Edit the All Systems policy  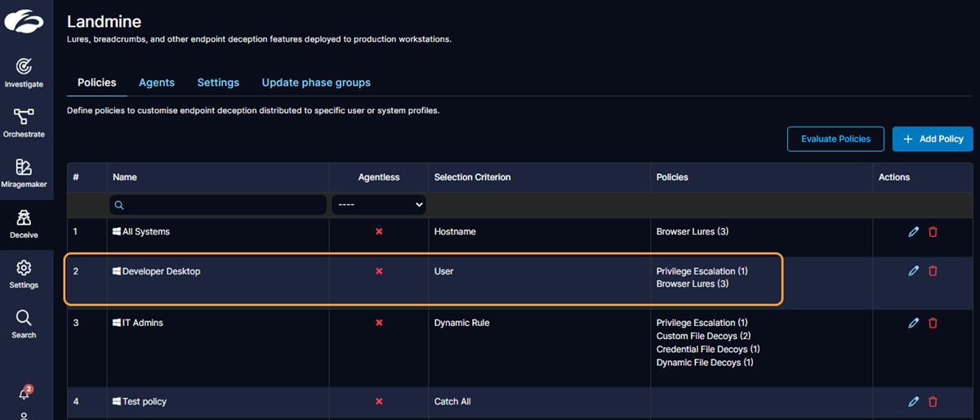tap(914, 232)
